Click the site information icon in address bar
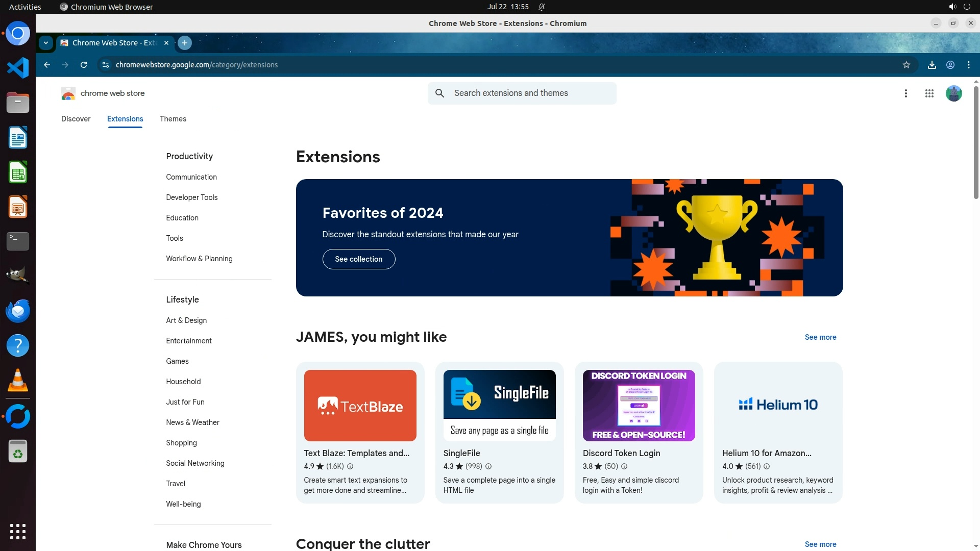This screenshot has width=980, height=551. [x=106, y=65]
